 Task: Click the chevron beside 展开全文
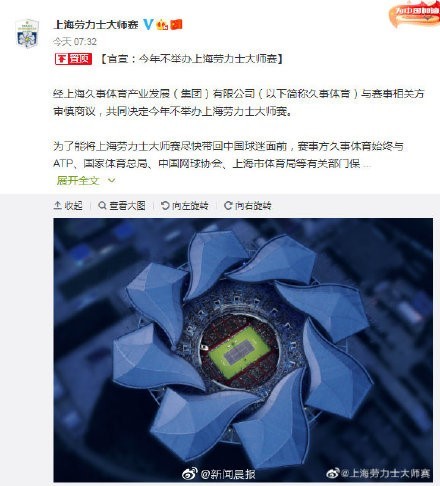tap(112, 181)
